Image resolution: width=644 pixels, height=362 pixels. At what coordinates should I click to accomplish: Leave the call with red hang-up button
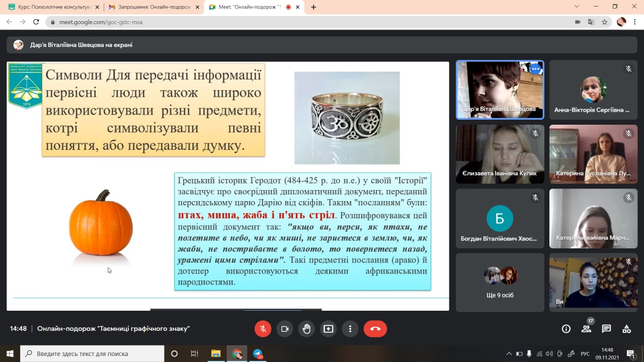(375, 329)
